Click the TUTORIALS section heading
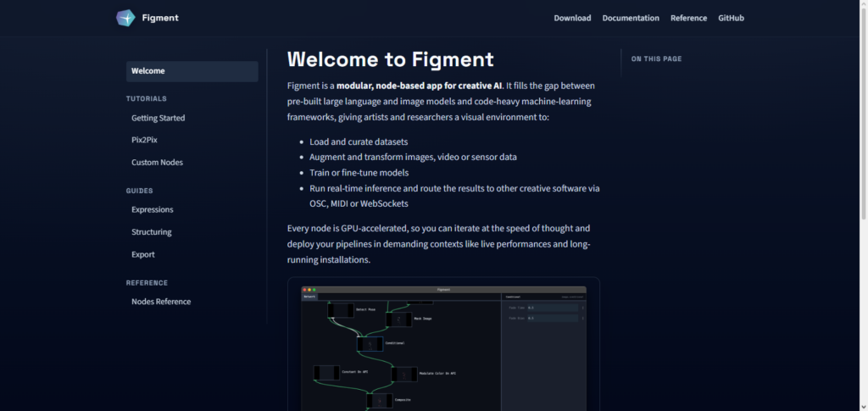Image resolution: width=868 pixels, height=411 pixels. [146, 98]
